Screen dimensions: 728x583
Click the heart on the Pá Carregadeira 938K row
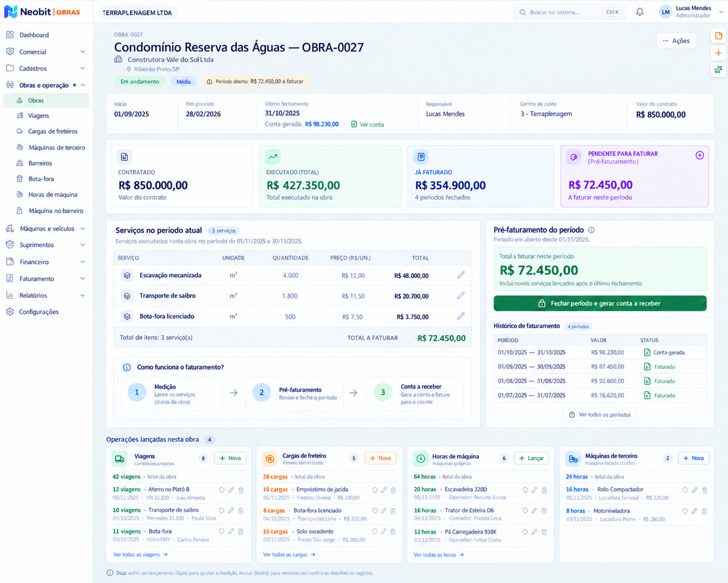coord(525,532)
